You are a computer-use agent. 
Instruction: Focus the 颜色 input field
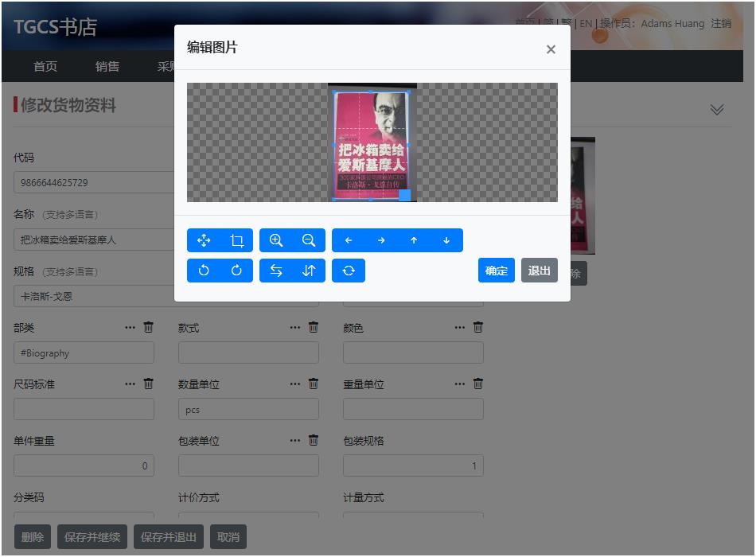click(x=413, y=353)
